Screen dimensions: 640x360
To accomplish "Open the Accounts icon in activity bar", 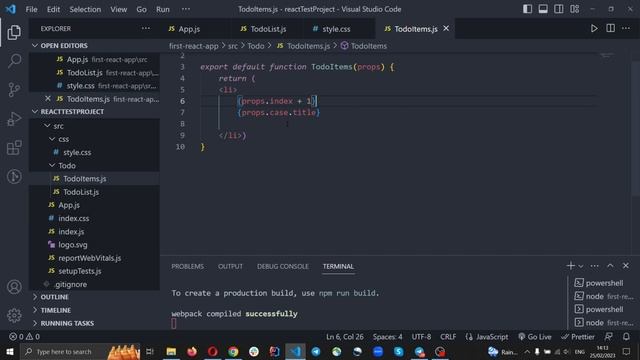I will click(x=14, y=287).
